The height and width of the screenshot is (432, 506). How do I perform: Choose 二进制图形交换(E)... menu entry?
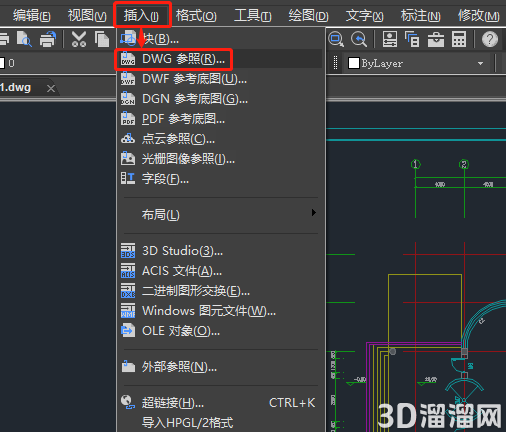click(221, 291)
